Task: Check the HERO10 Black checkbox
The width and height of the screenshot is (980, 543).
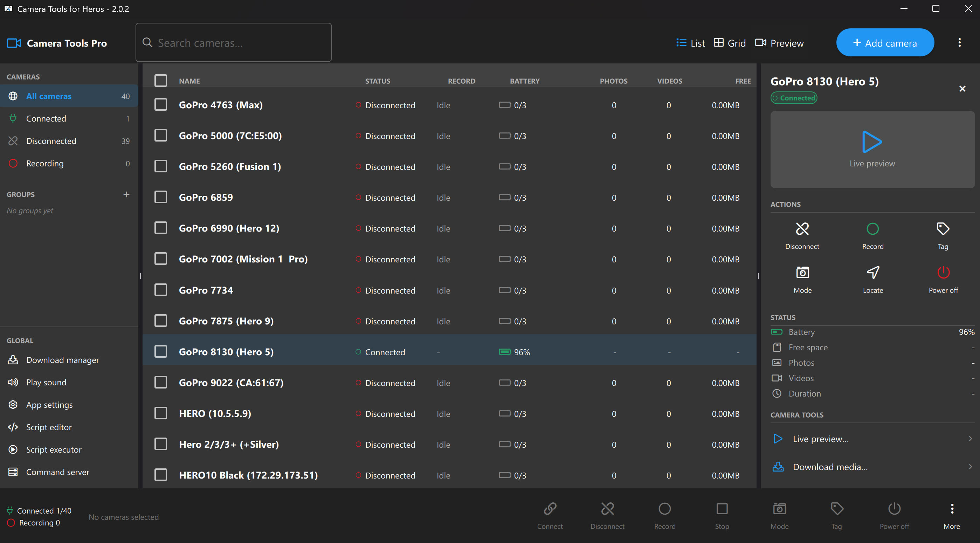Action: click(x=160, y=475)
